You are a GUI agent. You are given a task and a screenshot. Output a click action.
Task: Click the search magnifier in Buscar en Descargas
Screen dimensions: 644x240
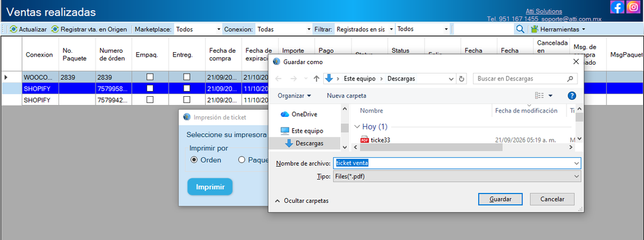point(570,79)
